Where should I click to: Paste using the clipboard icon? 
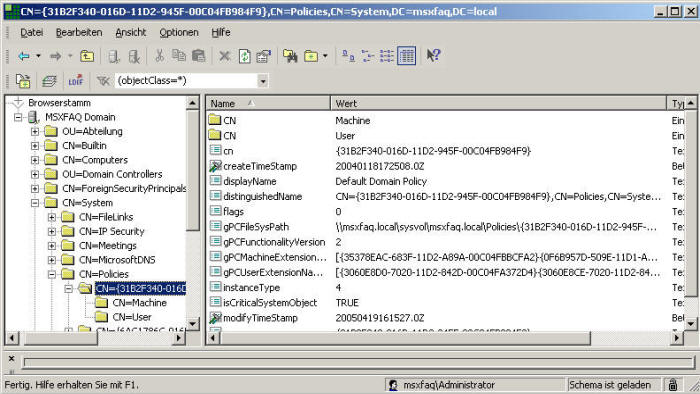click(198, 56)
